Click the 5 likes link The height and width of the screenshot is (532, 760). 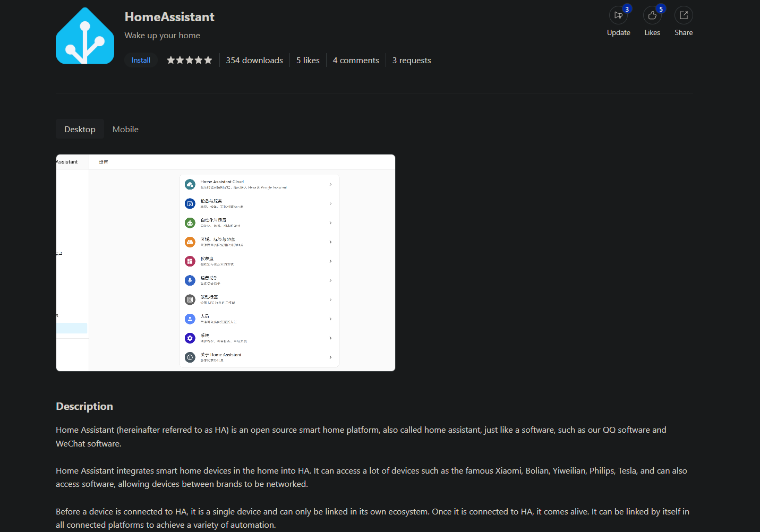[308, 60]
